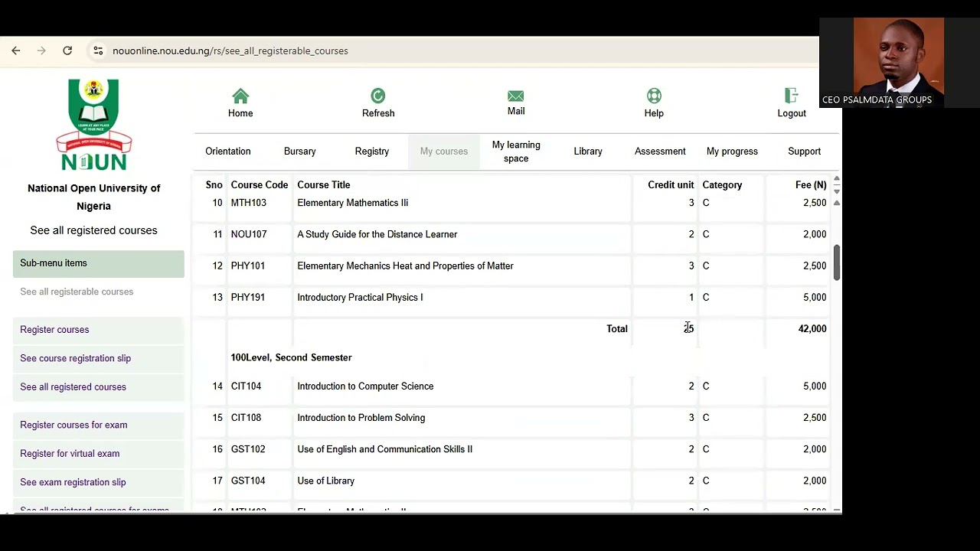Open the Orientation menu
Viewport: 980px width, 551px height.
(228, 152)
